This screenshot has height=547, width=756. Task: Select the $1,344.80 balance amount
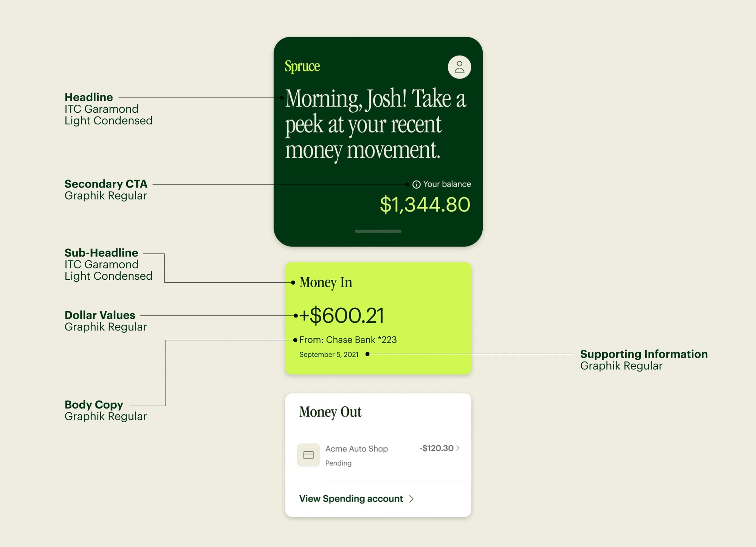point(425,205)
